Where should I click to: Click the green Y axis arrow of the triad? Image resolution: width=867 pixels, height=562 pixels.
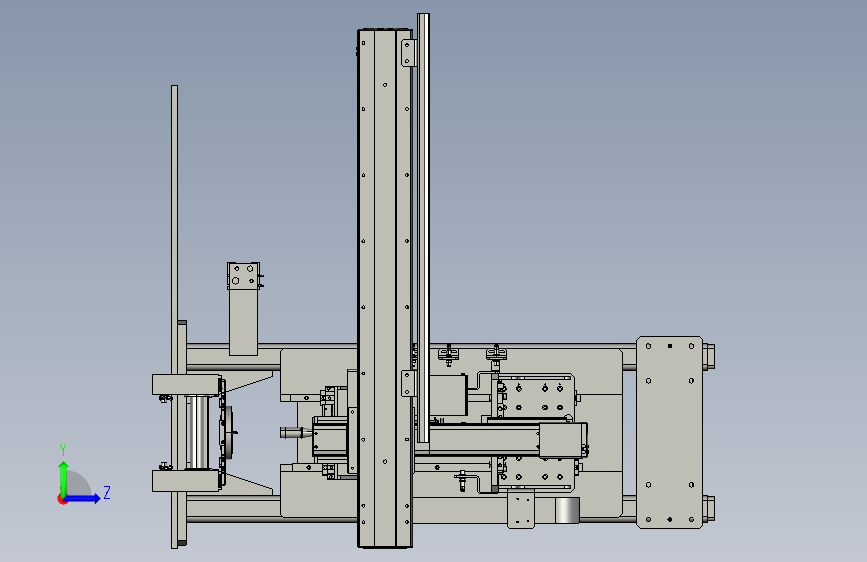[x=64, y=478]
